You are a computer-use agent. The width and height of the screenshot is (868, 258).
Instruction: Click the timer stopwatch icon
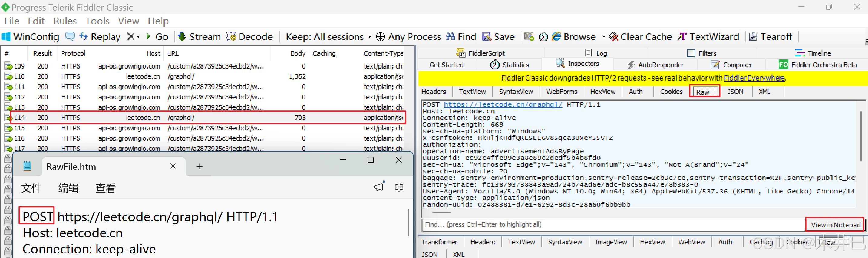[543, 36]
